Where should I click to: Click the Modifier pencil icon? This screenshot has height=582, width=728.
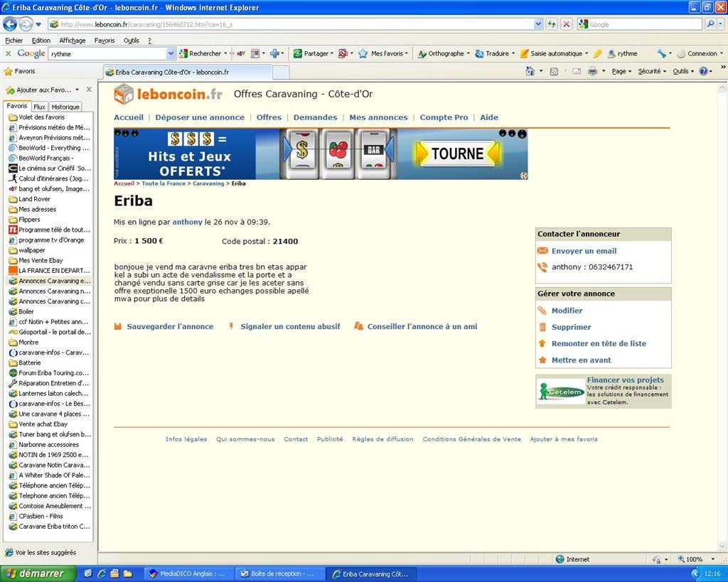542,311
